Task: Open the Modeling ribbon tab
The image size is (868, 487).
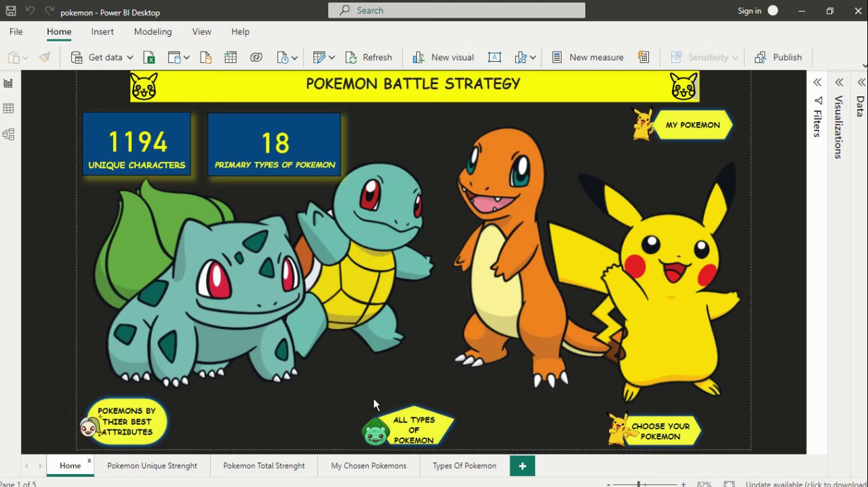Action: (x=153, y=32)
